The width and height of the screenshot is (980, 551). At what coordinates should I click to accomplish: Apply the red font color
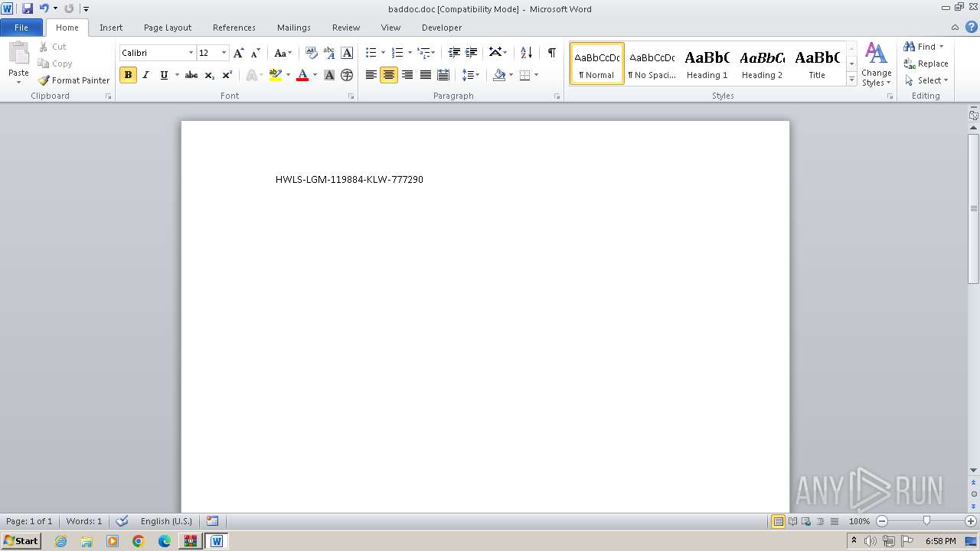coord(302,75)
